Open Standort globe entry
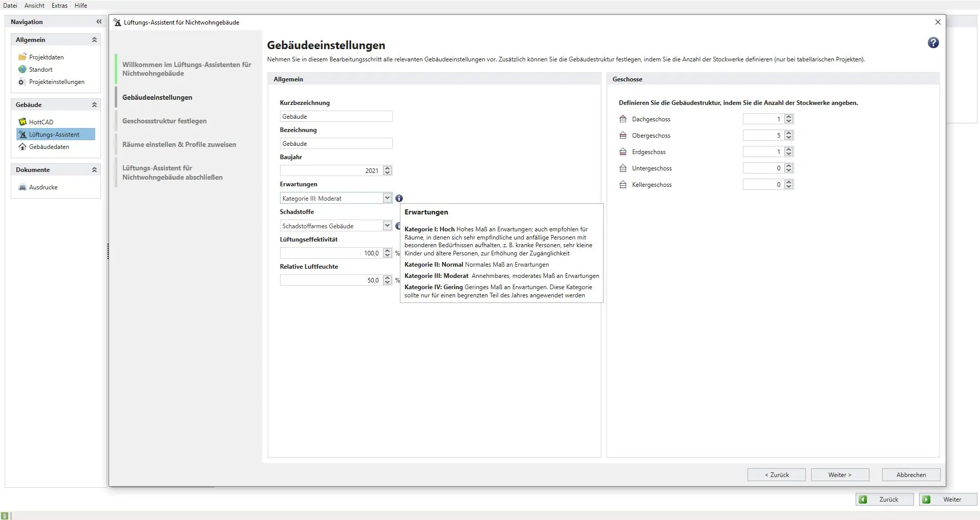 (40, 70)
